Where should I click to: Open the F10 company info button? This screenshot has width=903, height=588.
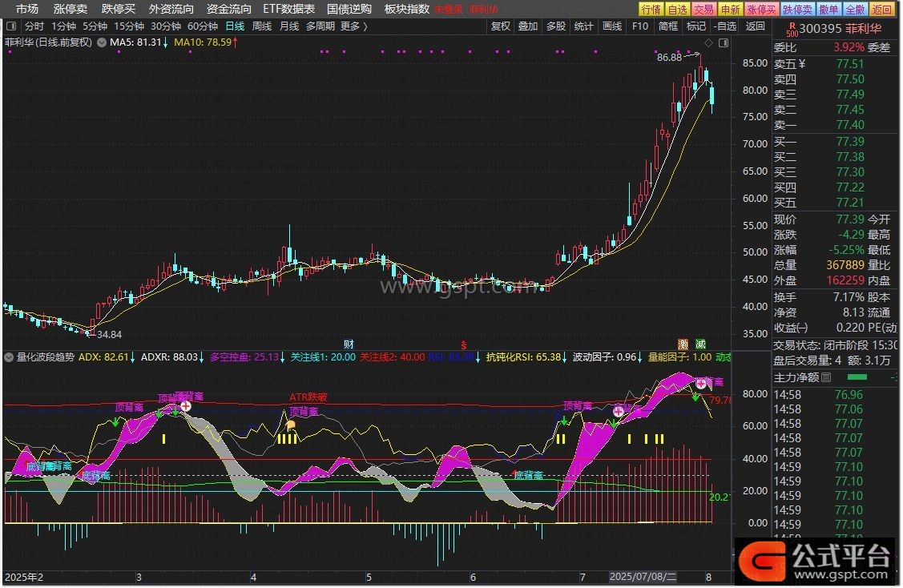pyautogui.click(x=640, y=26)
